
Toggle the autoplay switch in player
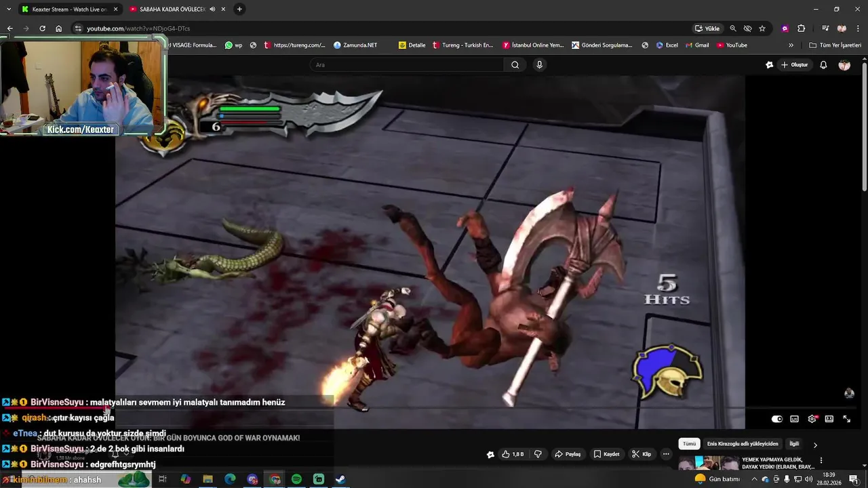(x=777, y=419)
